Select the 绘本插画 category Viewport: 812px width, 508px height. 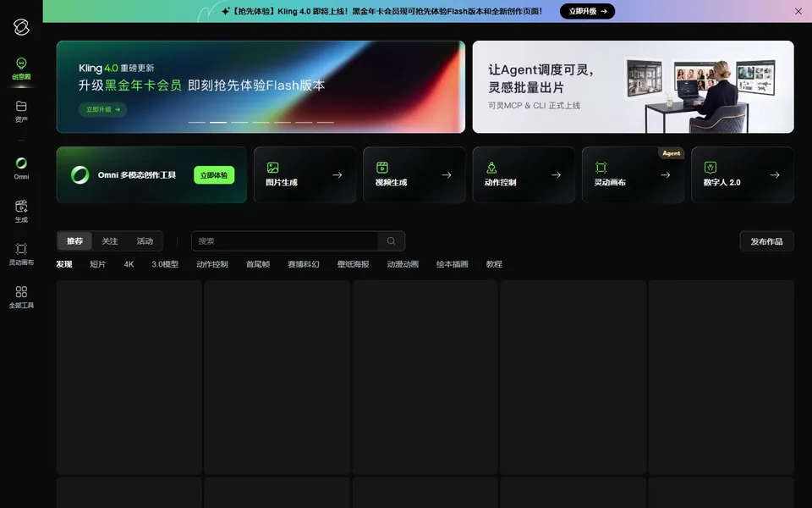click(x=452, y=264)
